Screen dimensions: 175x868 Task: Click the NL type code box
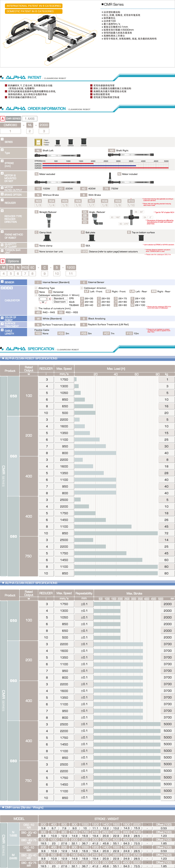point(30,125)
